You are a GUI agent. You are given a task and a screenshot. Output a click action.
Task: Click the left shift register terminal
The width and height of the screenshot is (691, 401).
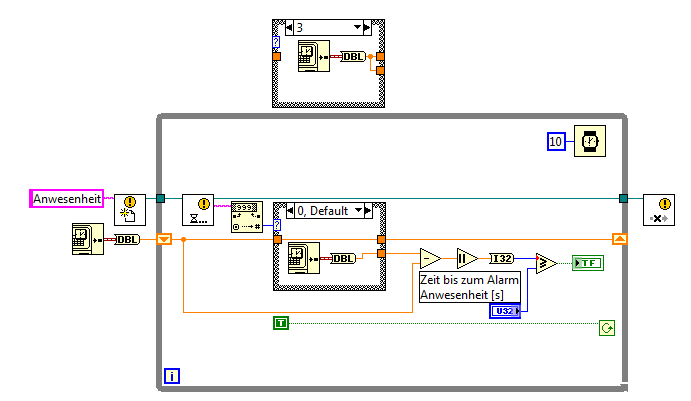coord(164,239)
